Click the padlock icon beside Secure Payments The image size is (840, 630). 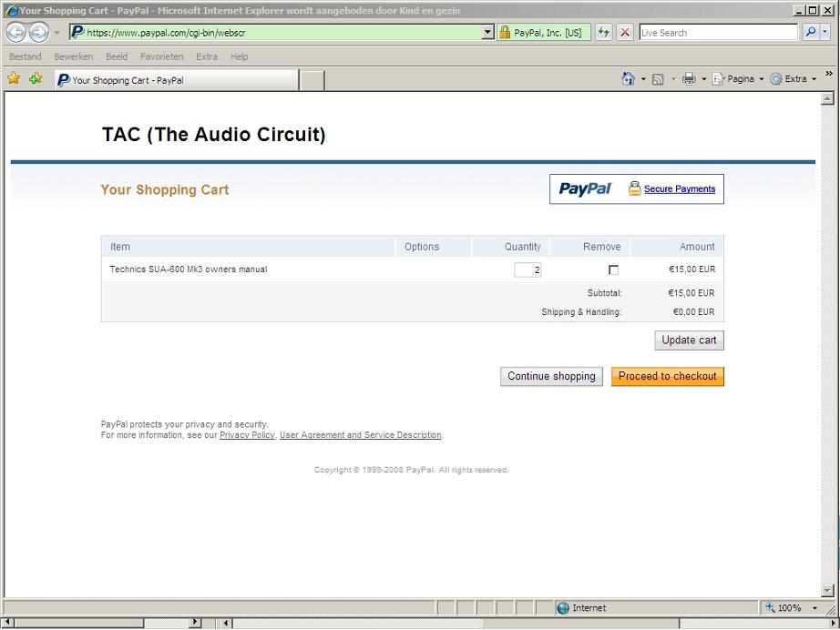[634, 188]
